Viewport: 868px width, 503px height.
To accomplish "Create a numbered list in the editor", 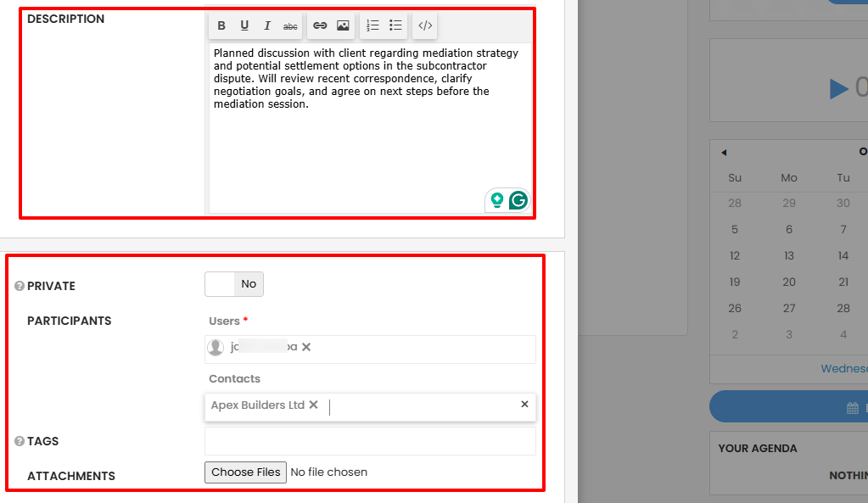I will tap(372, 25).
